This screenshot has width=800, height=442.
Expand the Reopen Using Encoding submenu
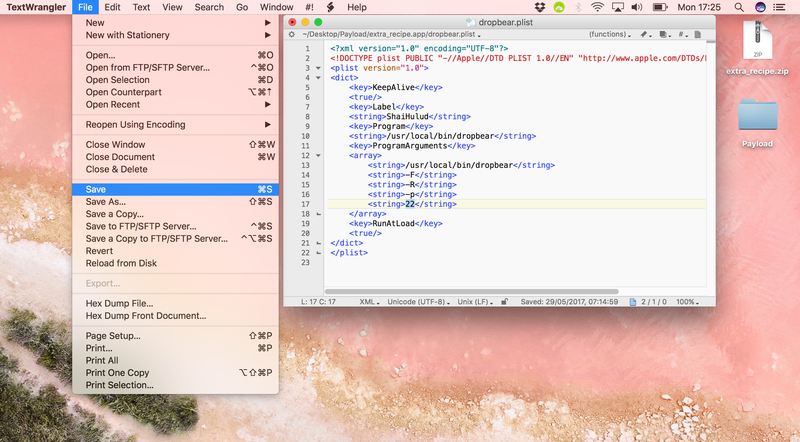pyautogui.click(x=176, y=125)
